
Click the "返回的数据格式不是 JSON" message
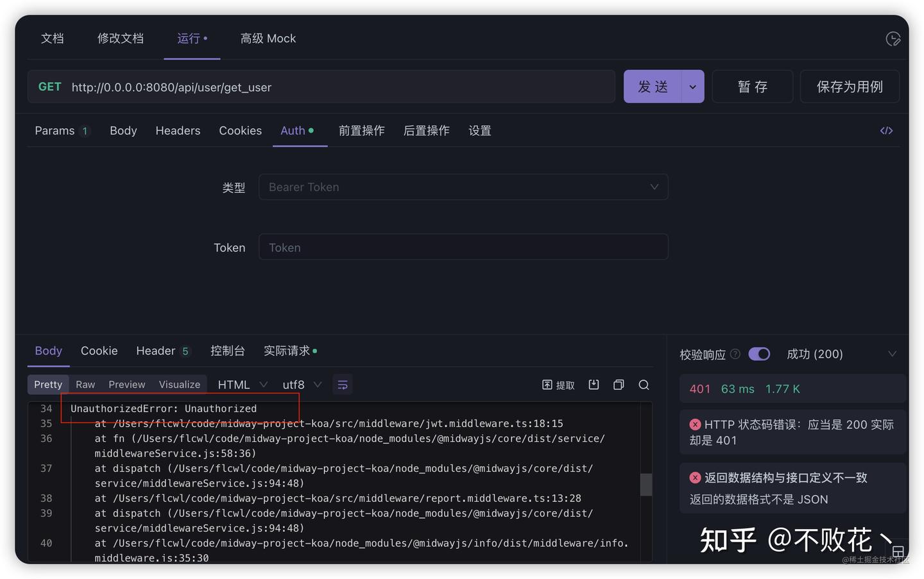pyautogui.click(x=759, y=499)
